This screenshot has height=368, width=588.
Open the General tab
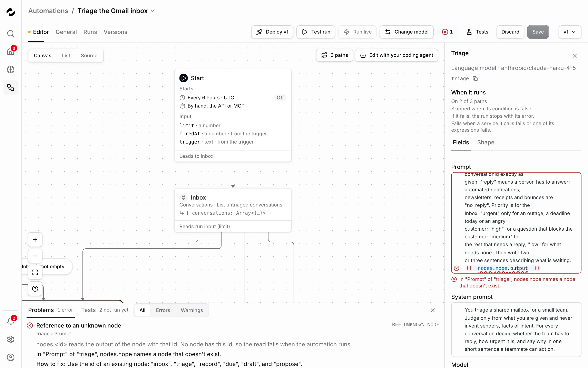66,32
